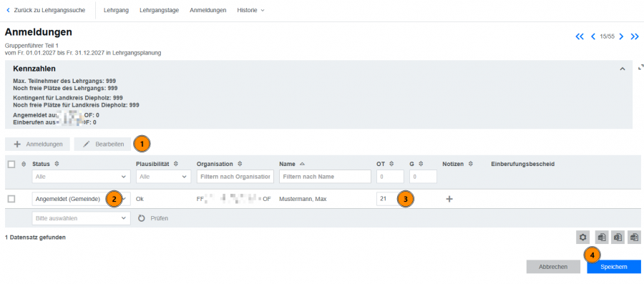
Task: Focus the Filtern nach Name field
Action: click(x=325, y=177)
